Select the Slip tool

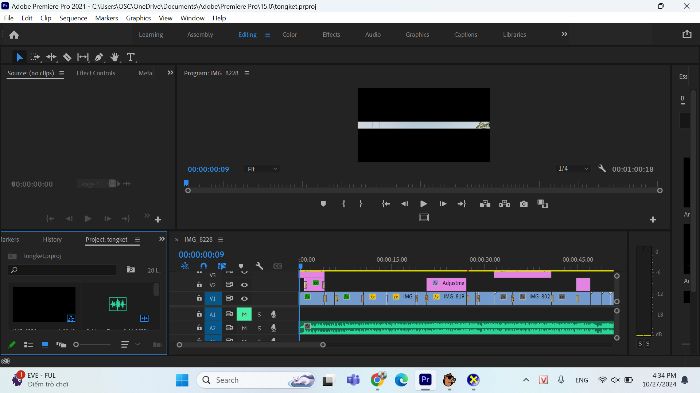(83, 57)
